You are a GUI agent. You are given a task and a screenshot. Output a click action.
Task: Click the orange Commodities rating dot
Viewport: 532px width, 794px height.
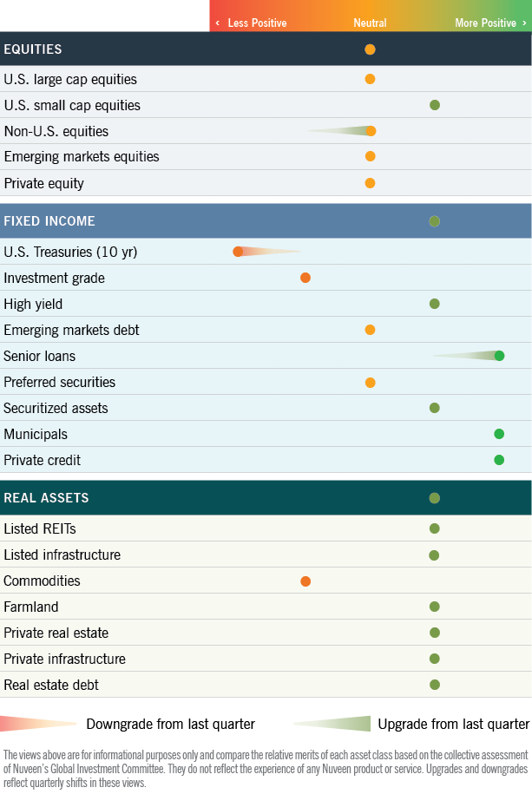pyautogui.click(x=305, y=581)
